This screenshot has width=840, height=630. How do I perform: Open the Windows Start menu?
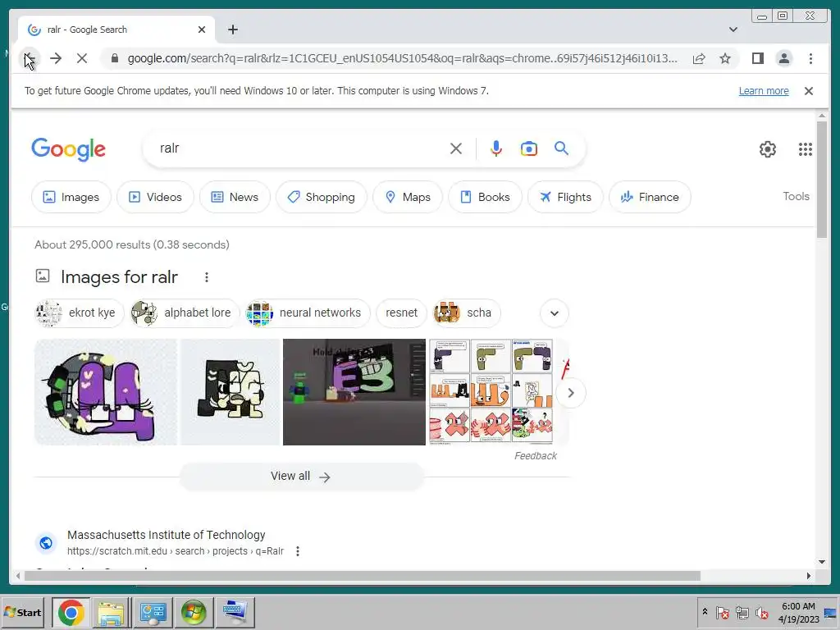23,612
